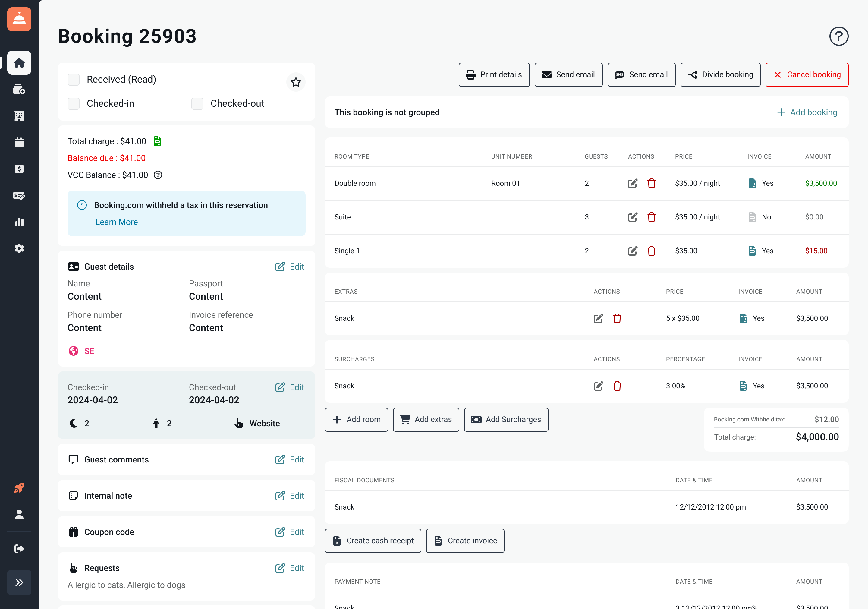Click Send email button with envelope icon
Viewport: 868px width, 609px height.
point(568,75)
